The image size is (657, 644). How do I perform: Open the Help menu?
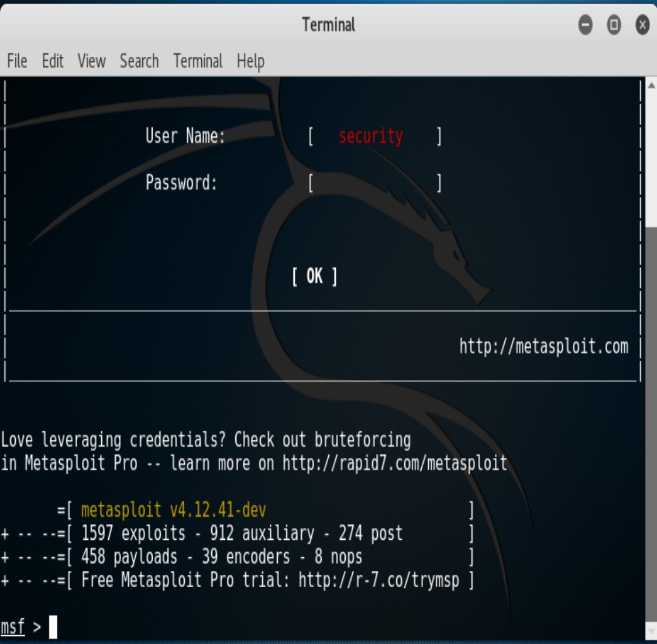pyautogui.click(x=250, y=62)
